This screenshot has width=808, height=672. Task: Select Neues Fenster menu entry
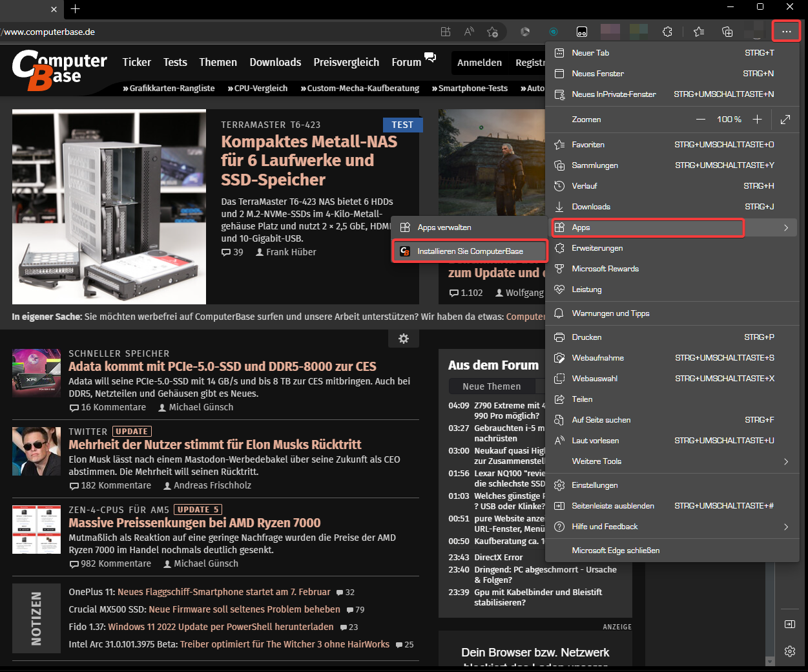click(672, 74)
